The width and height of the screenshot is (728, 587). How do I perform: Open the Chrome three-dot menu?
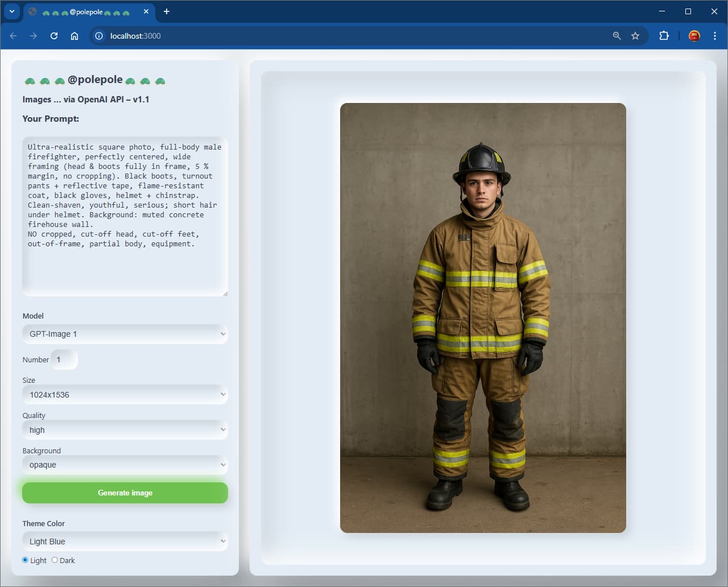coord(715,36)
